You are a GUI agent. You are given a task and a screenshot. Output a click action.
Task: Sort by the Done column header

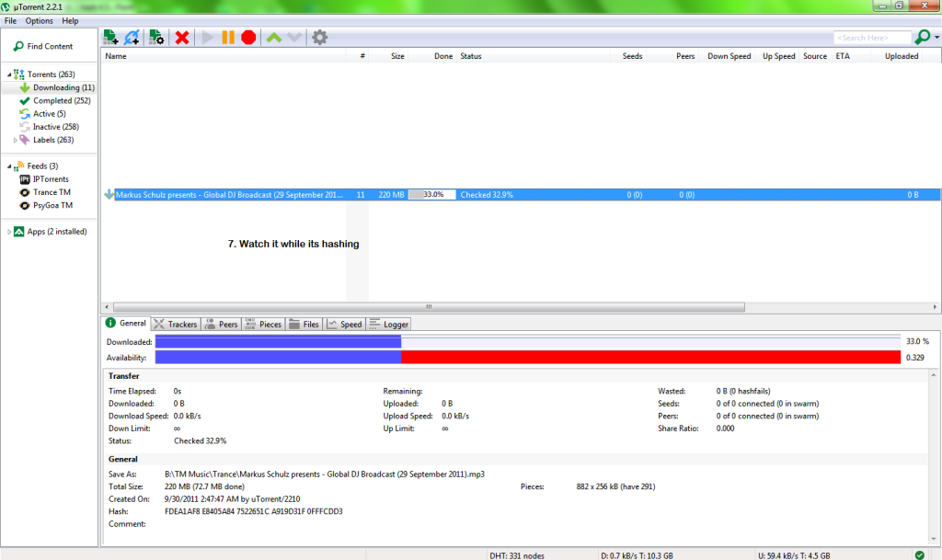432,56
